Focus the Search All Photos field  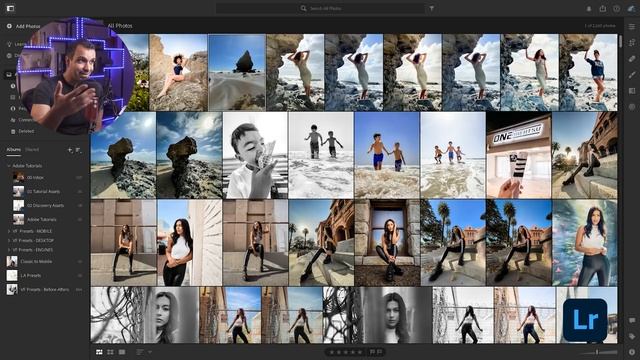[320, 8]
